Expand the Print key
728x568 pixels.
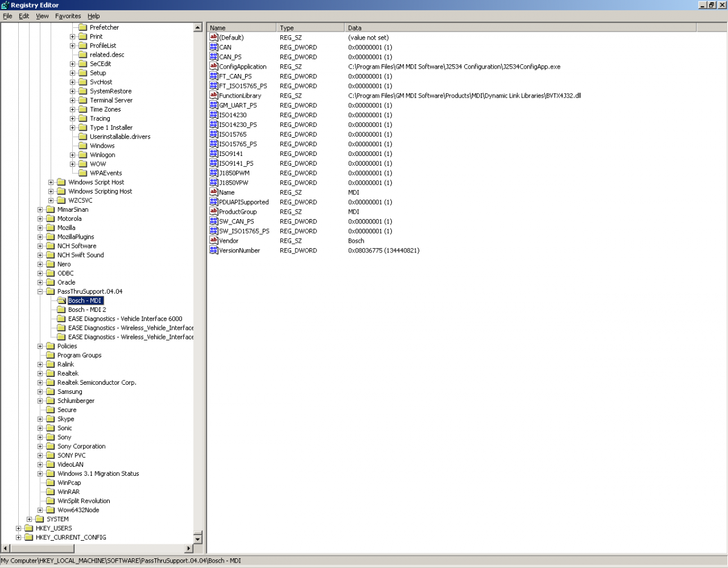tap(73, 36)
